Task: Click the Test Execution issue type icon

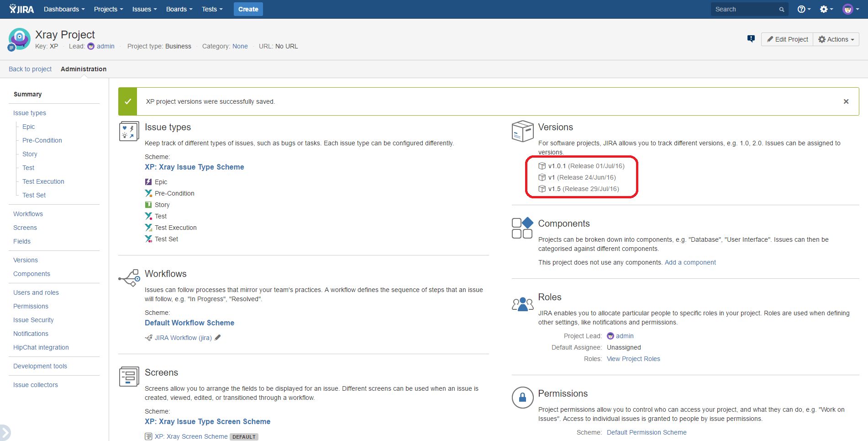Action: (x=148, y=228)
